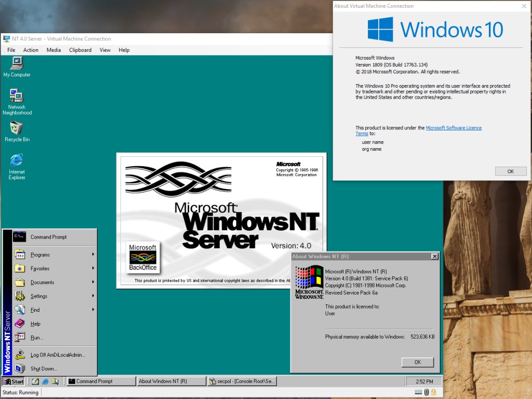This screenshot has width=532, height=399.
Task: Click the Command Prompt icon in Start menu
Action: 19,236
